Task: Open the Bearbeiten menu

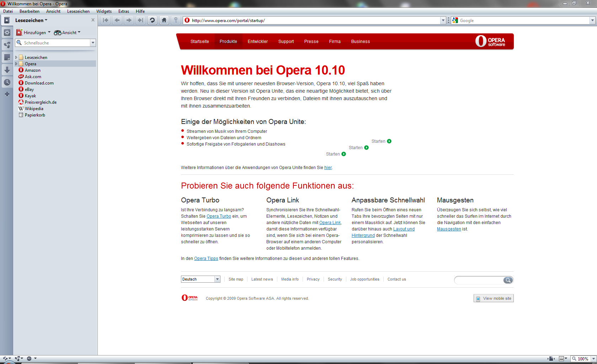Action: 30,11
